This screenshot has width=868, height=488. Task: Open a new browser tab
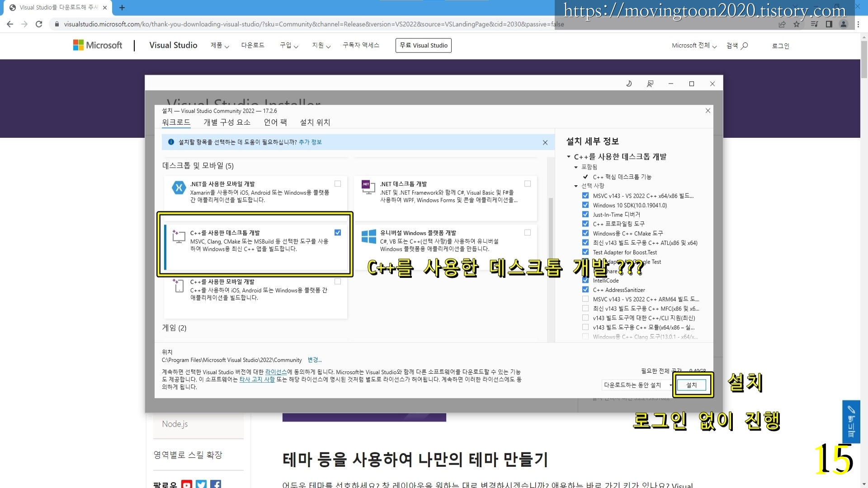pos(122,7)
